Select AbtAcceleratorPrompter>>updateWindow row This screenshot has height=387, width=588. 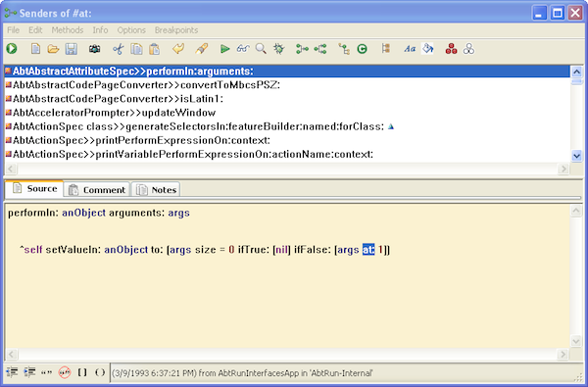click(287, 113)
